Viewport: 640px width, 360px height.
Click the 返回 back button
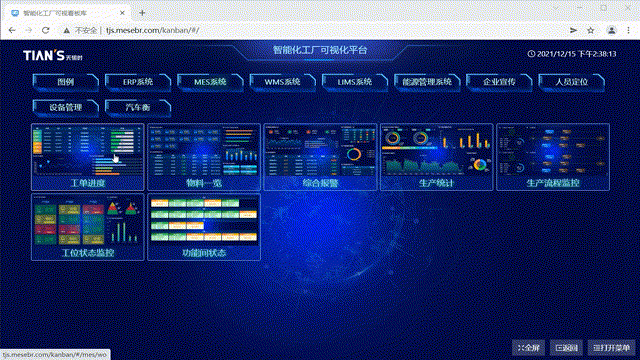tap(567, 348)
